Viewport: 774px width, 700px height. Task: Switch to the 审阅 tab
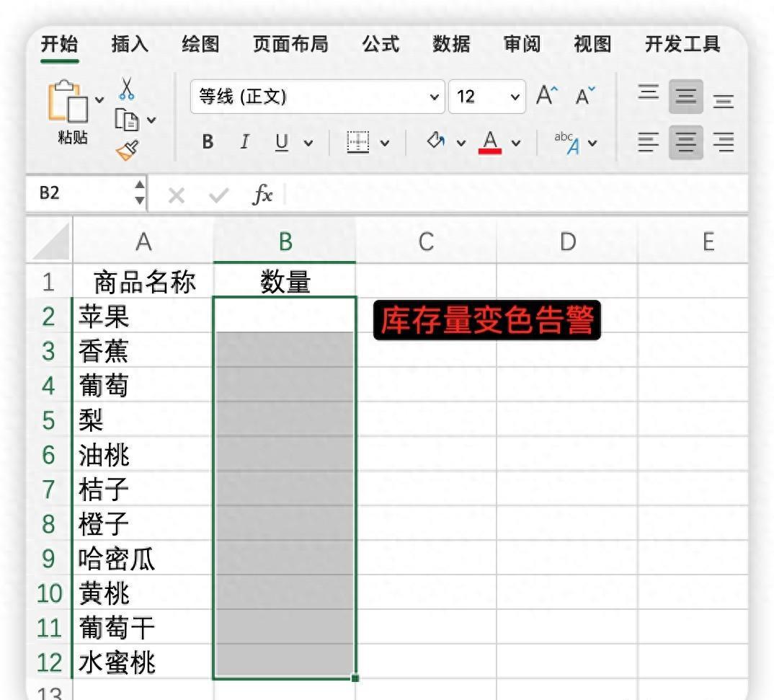coord(522,44)
